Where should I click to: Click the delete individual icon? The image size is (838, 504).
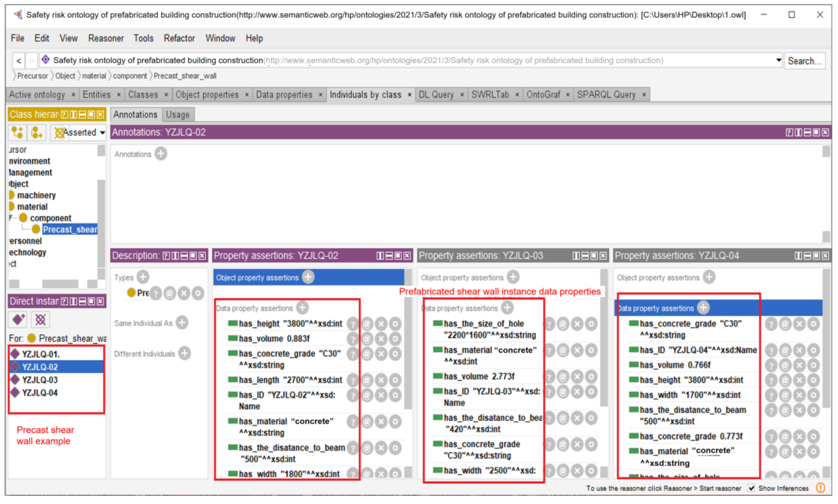[40, 319]
